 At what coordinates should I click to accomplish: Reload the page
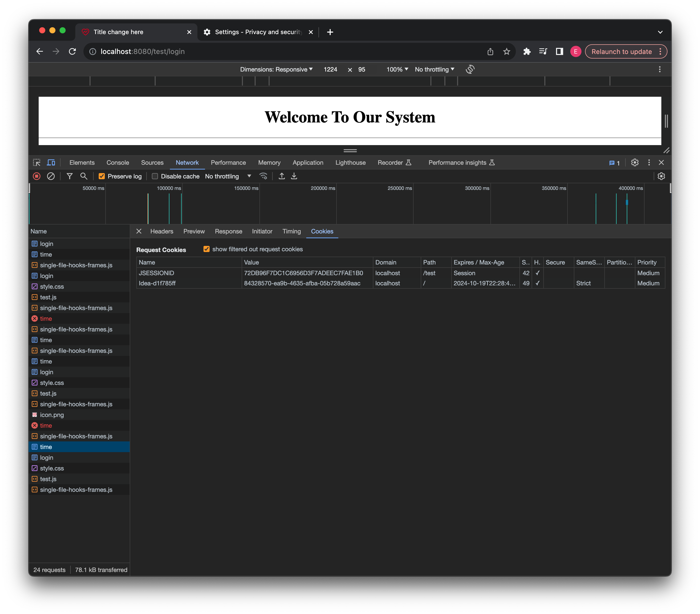coord(72,51)
